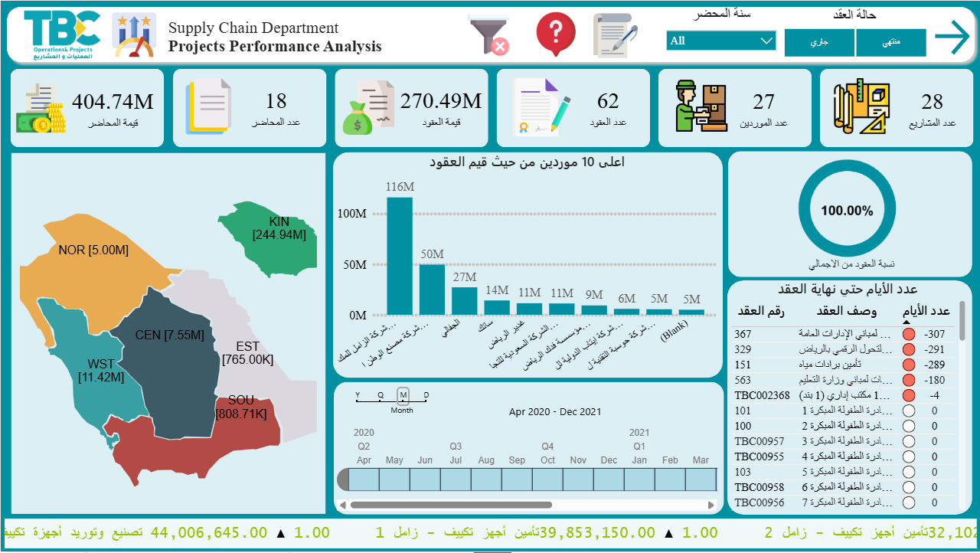The width and height of the screenshot is (980, 553).
Task: Click the Aug 2020 timeline cell
Action: tap(486, 479)
